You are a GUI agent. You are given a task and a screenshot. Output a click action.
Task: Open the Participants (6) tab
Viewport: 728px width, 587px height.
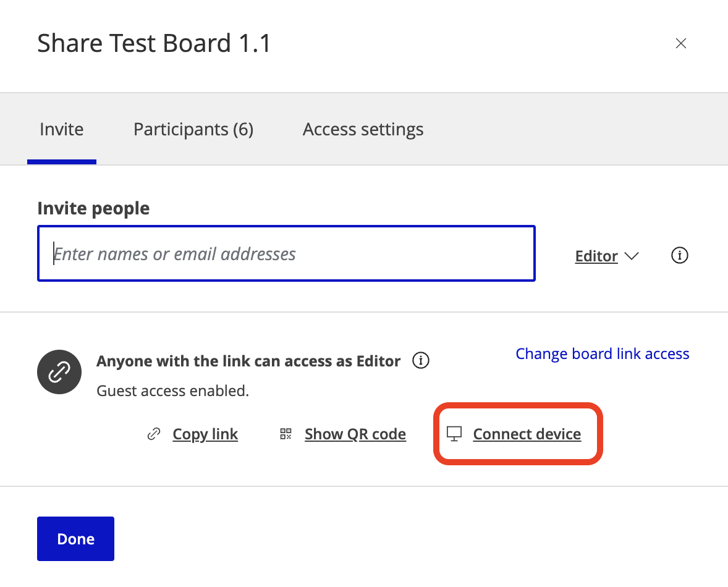[x=193, y=129]
